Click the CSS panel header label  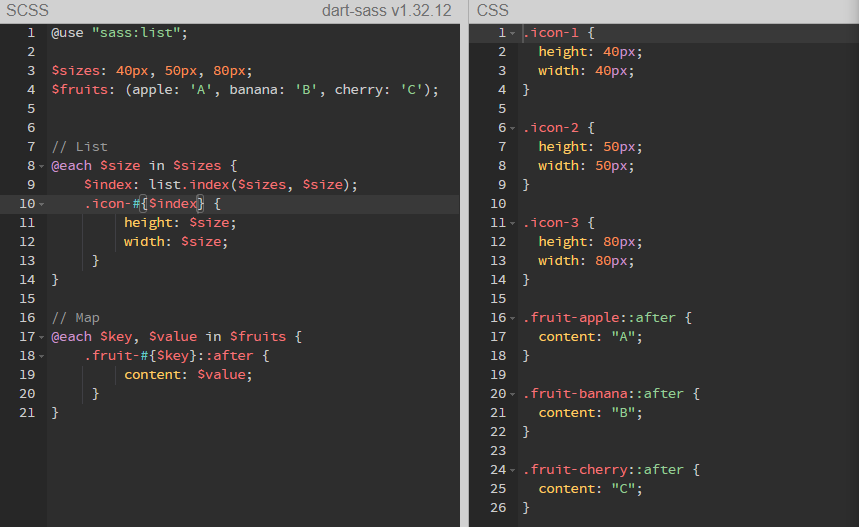[493, 10]
